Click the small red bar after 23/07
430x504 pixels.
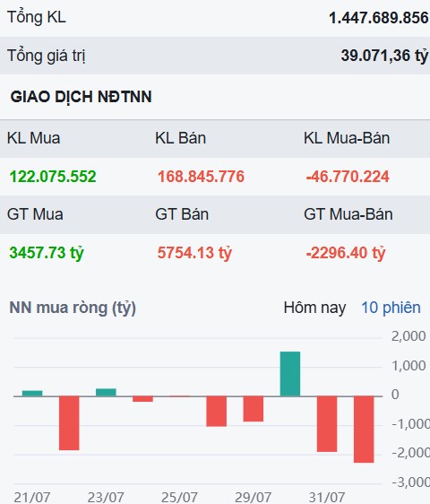(143, 399)
